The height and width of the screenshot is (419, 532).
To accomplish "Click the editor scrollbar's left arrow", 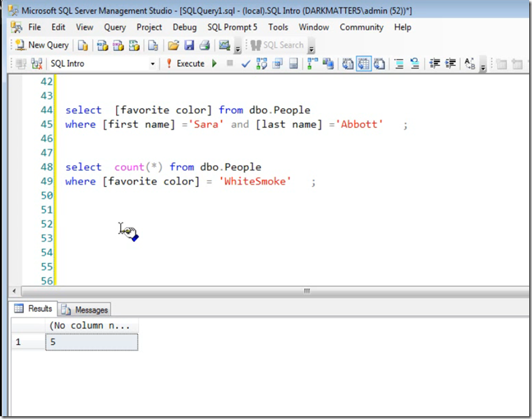I will tap(14, 291).
